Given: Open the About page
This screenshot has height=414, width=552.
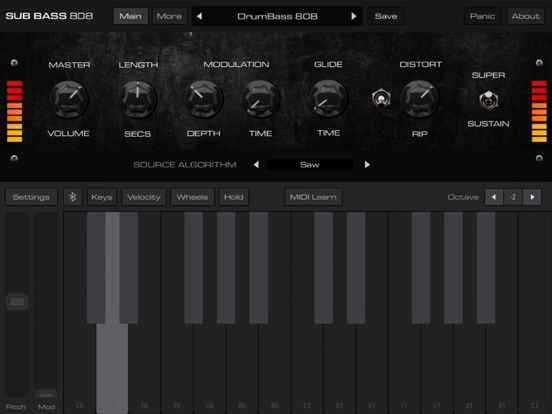Looking at the screenshot, I should pyautogui.click(x=526, y=16).
